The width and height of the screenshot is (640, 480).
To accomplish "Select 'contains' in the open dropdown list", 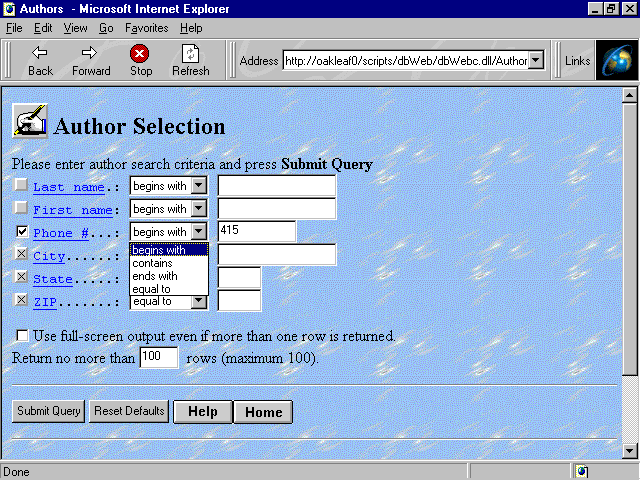I will click(x=152, y=263).
